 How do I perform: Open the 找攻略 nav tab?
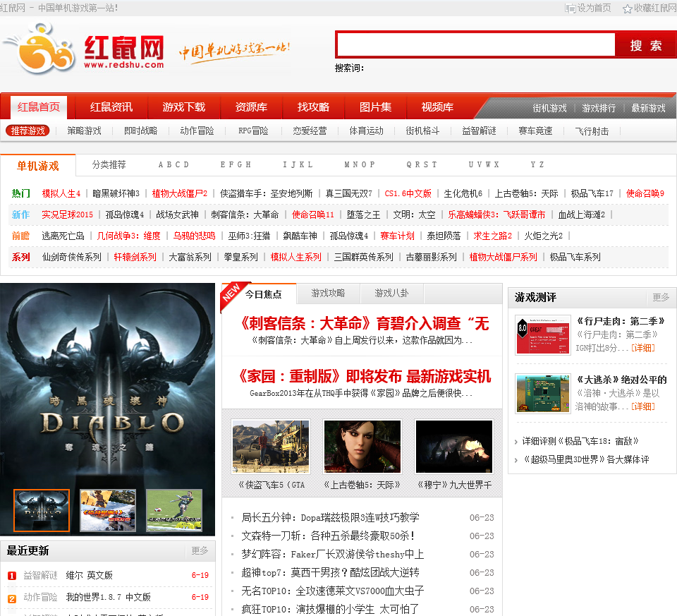313,107
